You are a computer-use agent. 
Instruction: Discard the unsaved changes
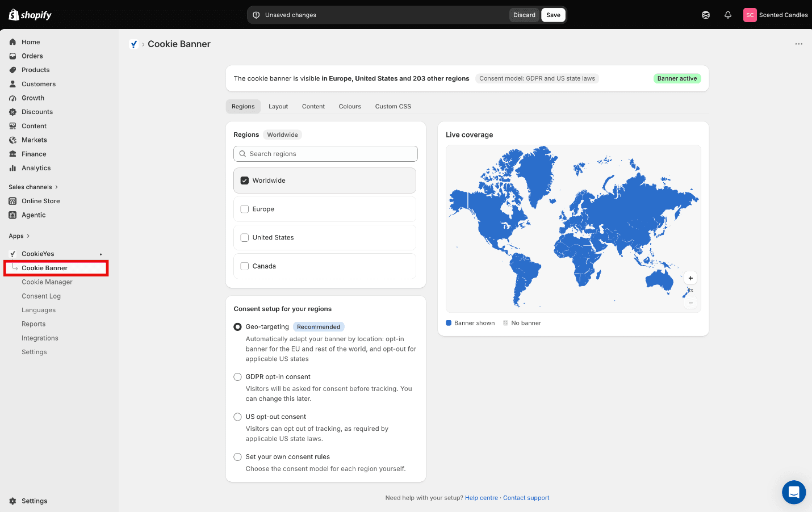pos(524,15)
